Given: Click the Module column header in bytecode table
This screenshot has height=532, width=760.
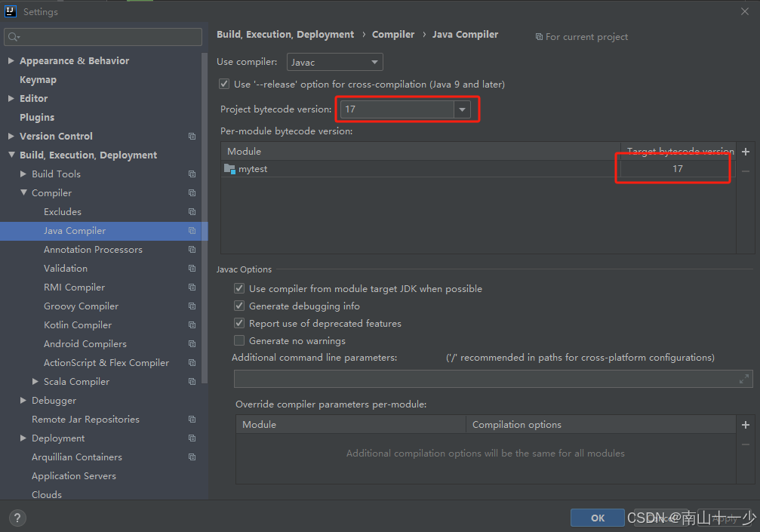Looking at the screenshot, I should click(x=420, y=152).
